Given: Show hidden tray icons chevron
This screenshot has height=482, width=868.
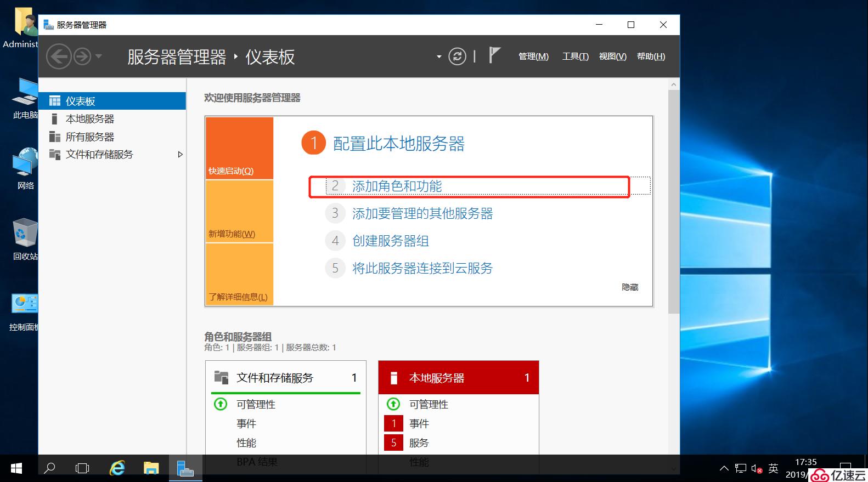Looking at the screenshot, I should click(724, 468).
